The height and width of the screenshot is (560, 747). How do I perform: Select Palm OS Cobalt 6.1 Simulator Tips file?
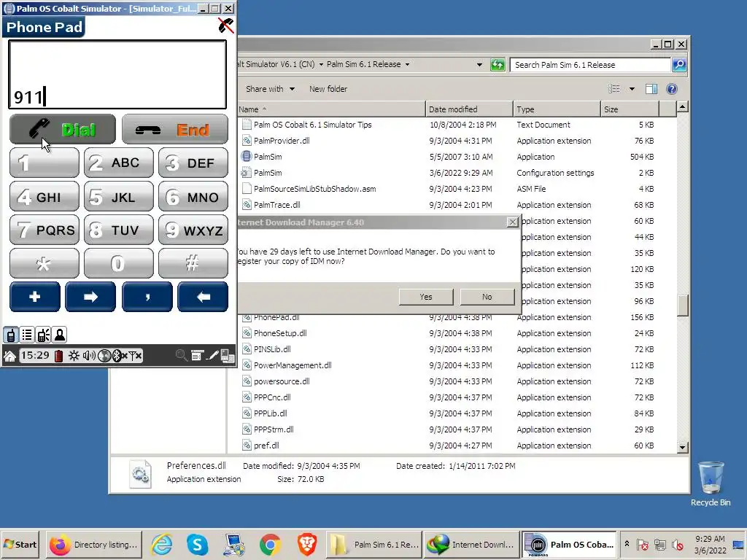tap(312, 125)
